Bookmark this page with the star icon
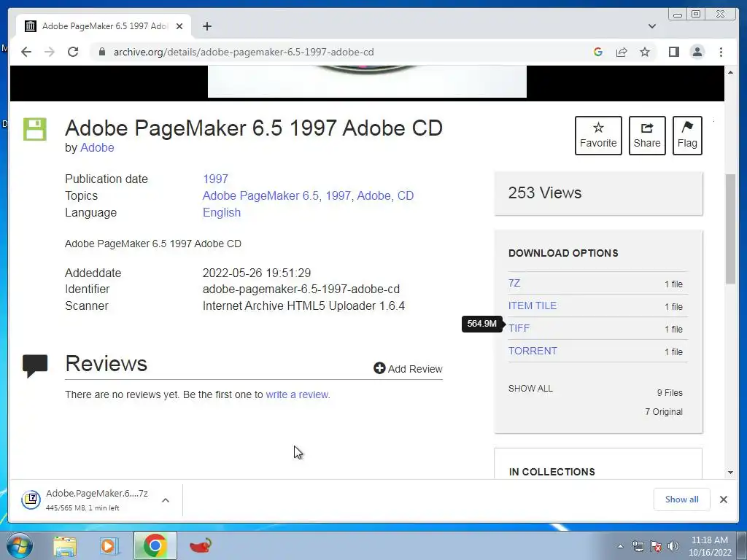 (x=645, y=52)
